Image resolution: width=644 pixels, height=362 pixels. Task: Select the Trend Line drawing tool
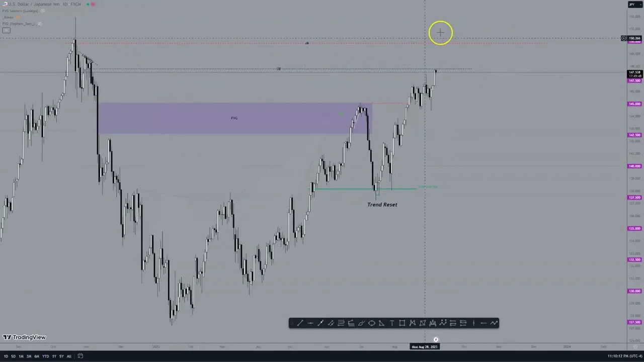point(300,323)
